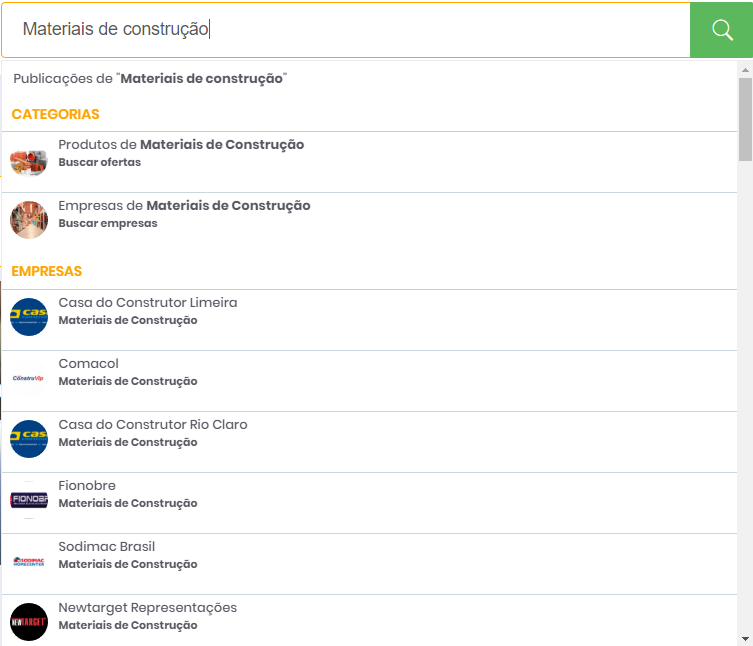This screenshot has width=753, height=646.
Task: Select the Comacol company result
Action: (x=369, y=381)
